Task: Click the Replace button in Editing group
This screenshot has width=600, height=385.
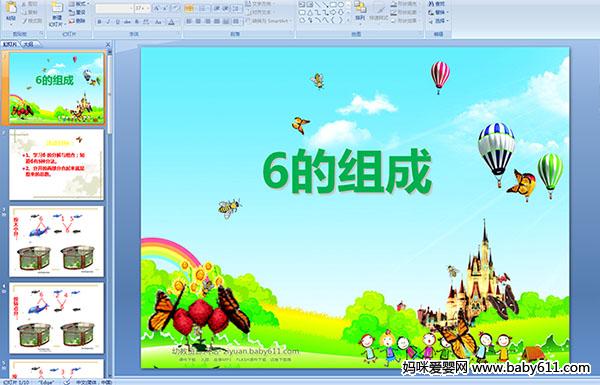Action: [437, 12]
